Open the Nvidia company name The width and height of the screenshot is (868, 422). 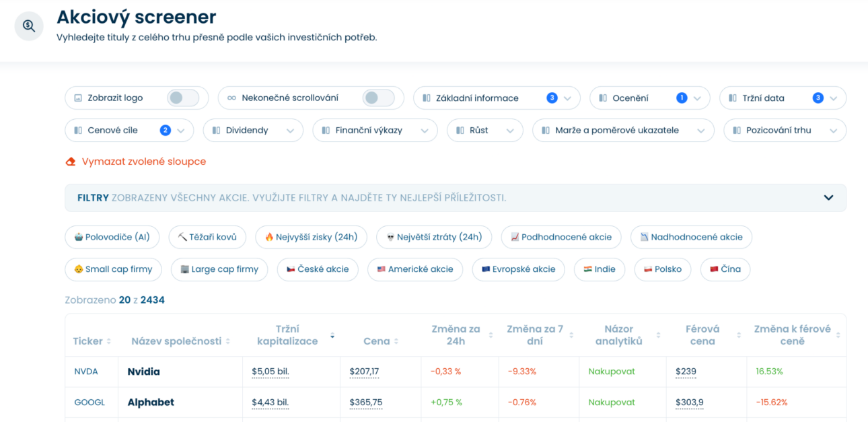pyautogui.click(x=144, y=372)
